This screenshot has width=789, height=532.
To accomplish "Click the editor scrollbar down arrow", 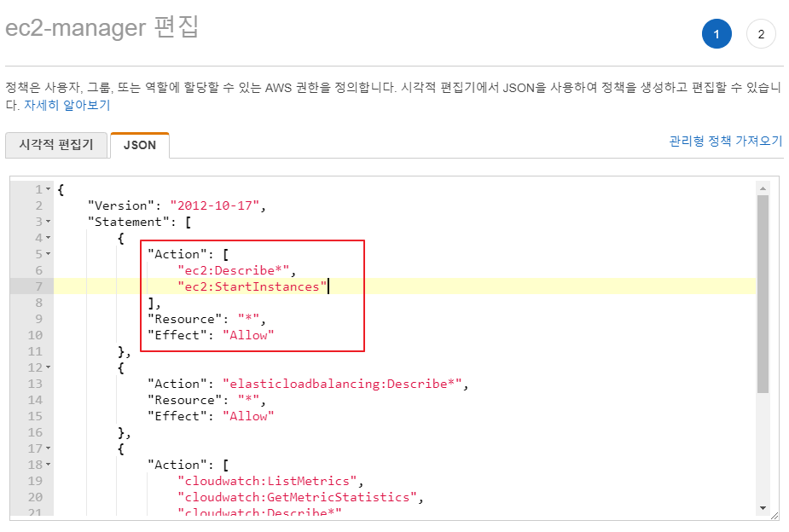I will click(763, 508).
